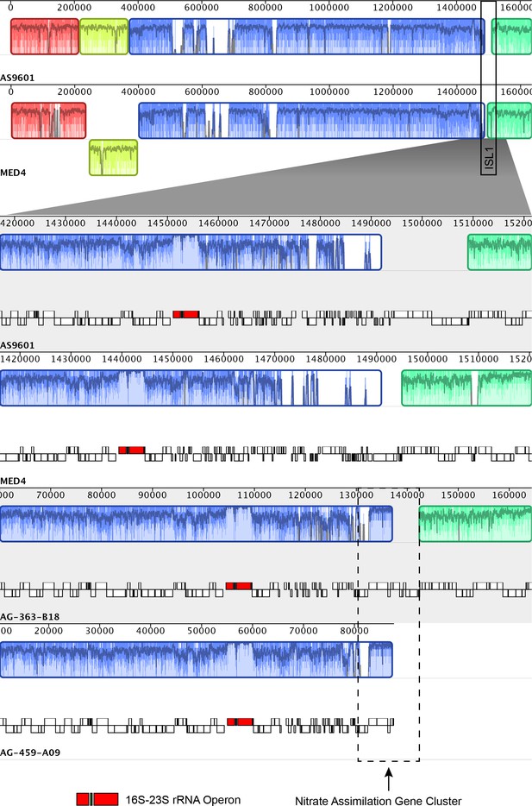The height and width of the screenshot is (806, 532).
Task: Click the 100000 tick on AG-363-B18 ruler
Action: pyautogui.click(x=203, y=494)
